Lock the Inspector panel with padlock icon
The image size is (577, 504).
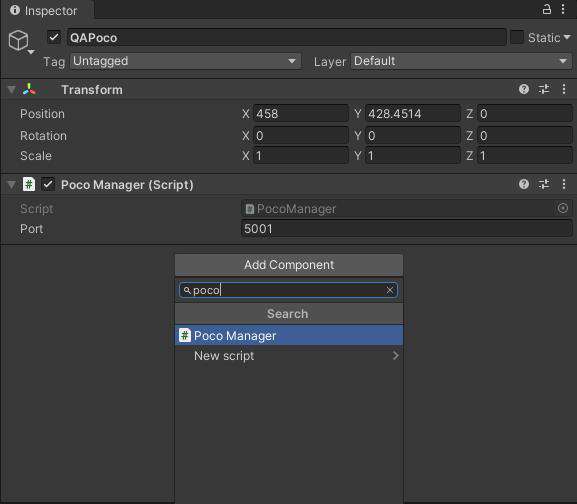click(547, 9)
